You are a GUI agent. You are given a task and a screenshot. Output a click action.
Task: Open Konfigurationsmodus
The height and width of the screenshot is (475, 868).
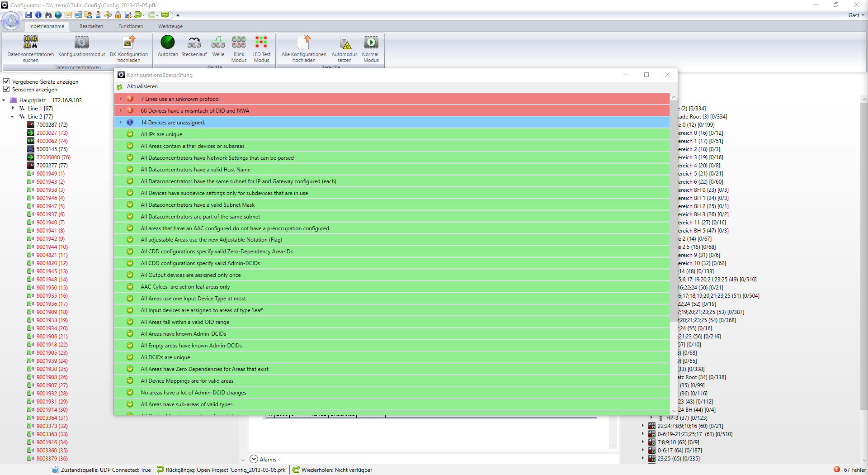pyautogui.click(x=82, y=47)
